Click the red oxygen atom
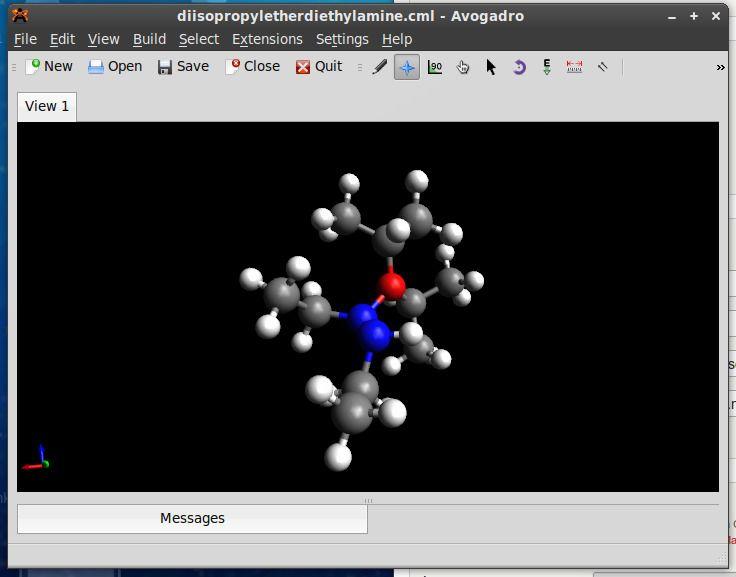The width and height of the screenshot is (736, 577). [391, 285]
